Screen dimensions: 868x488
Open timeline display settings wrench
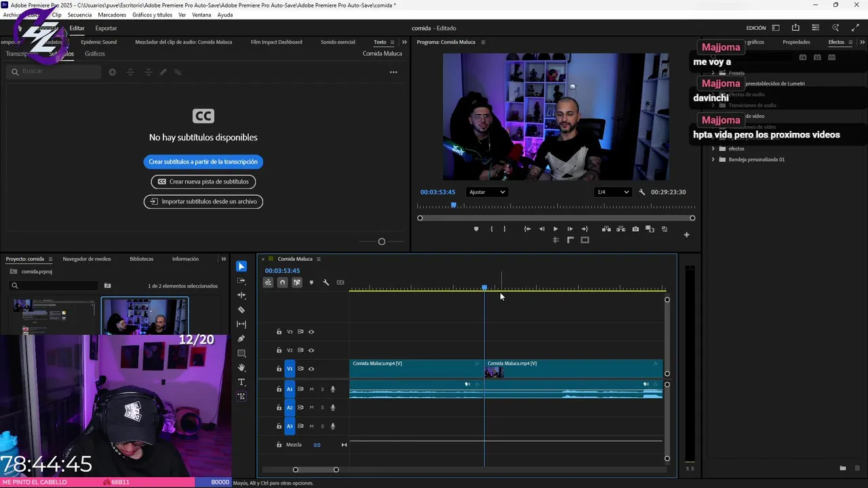325,283
